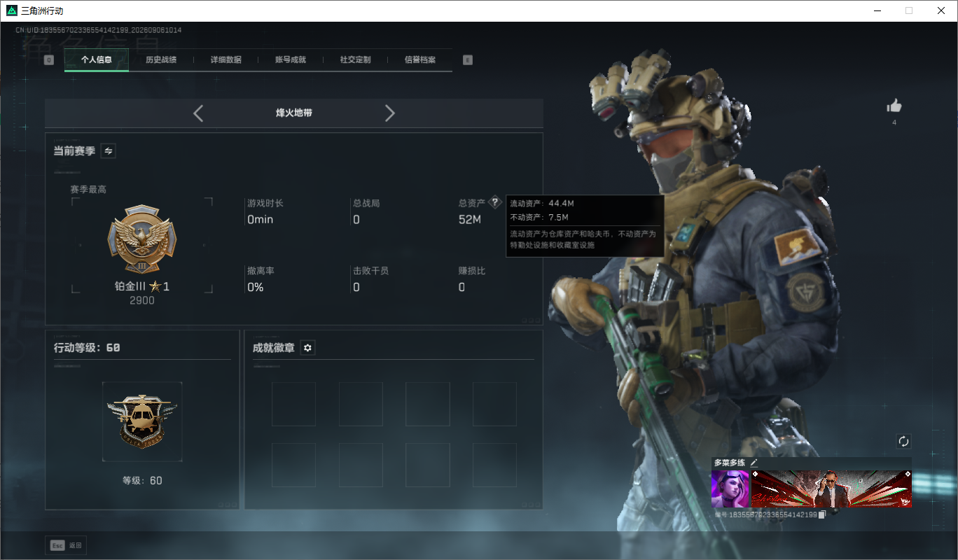Viewport: 958px width, 560px height.
Task: Open 成就徽章 gear settings
Action: pyautogui.click(x=307, y=348)
